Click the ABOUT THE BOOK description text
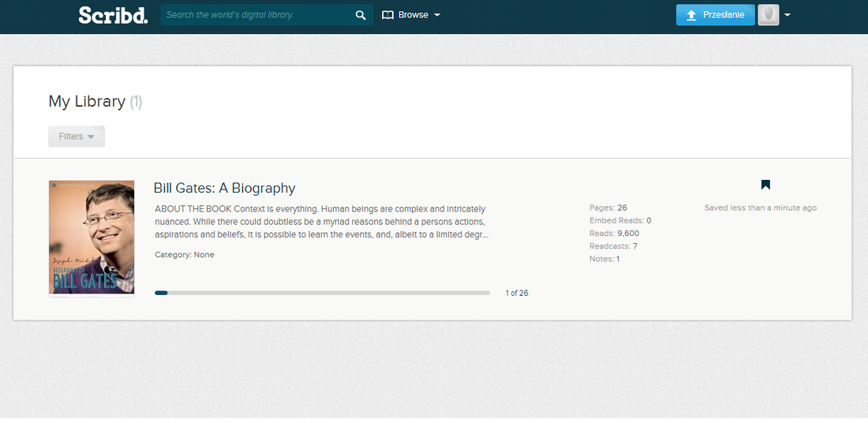The height and width of the screenshot is (423, 868). [x=321, y=222]
